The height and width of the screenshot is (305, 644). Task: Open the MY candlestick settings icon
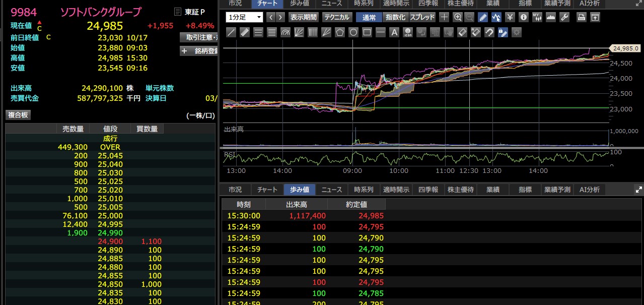tap(537, 17)
